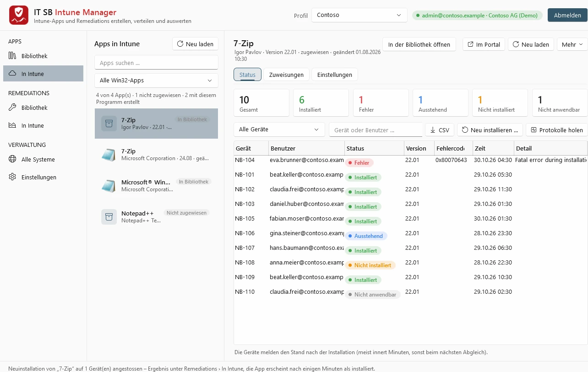This screenshot has width=588, height=372.
Task: Open the Einstellungen tab of 7-Zip
Action: (335, 75)
